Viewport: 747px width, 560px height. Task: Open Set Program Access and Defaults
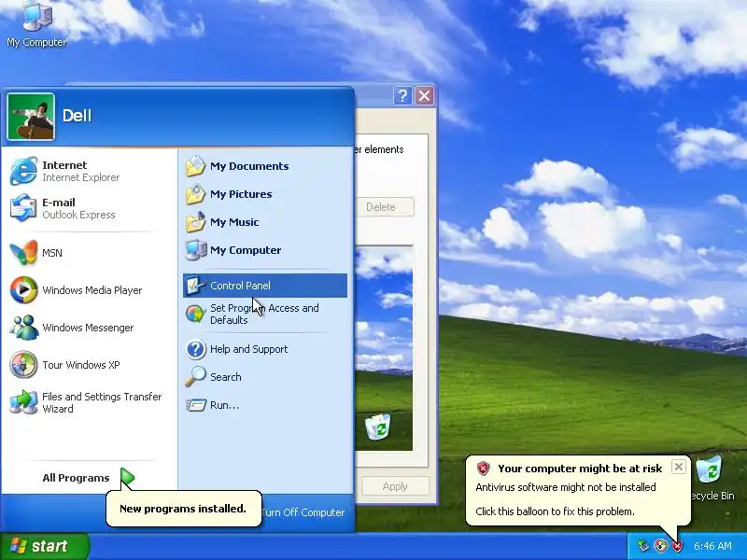pyautogui.click(x=265, y=314)
